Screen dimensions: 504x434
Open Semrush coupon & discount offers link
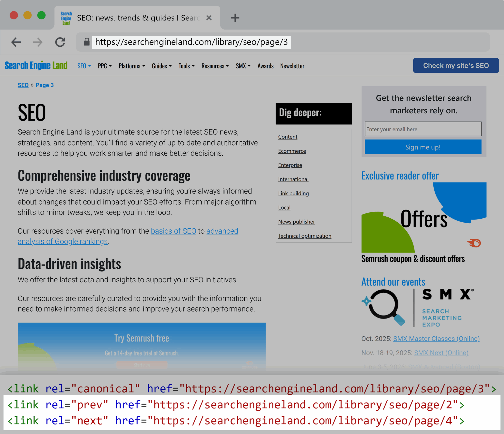(413, 259)
